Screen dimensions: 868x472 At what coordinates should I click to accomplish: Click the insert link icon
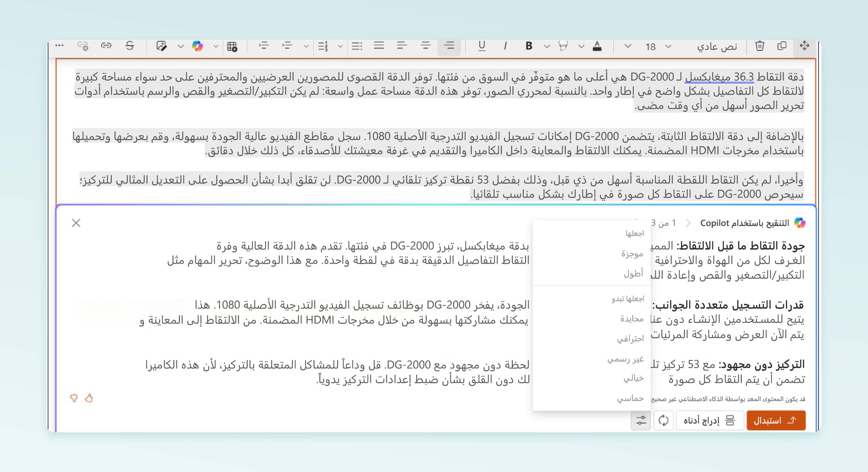[x=106, y=46]
